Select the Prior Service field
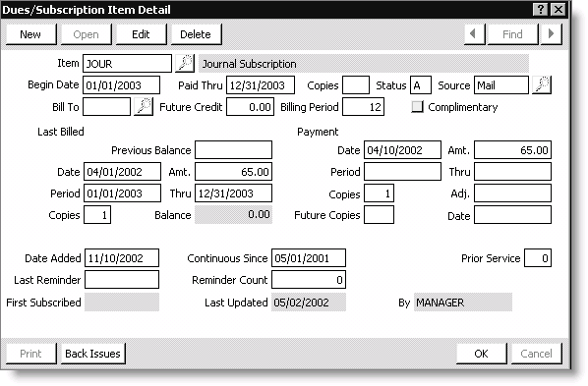The height and width of the screenshot is (386, 588). click(538, 258)
